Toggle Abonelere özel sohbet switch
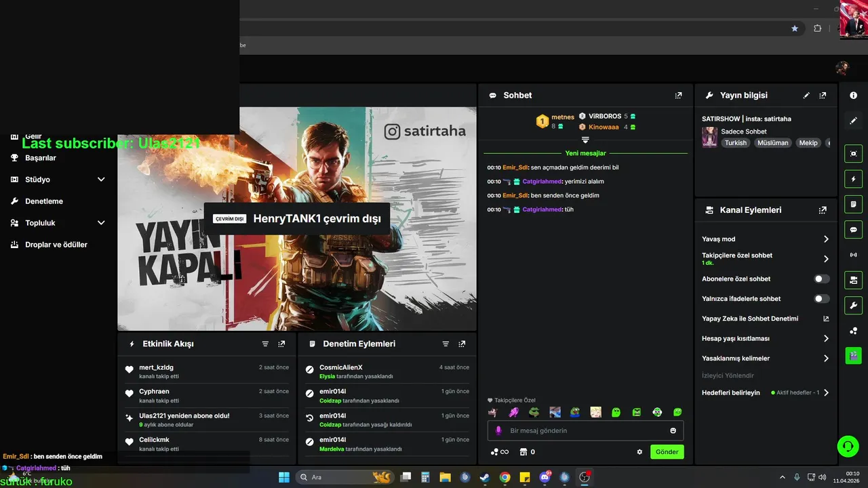This screenshot has width=868, height=488. (x=821, y=279)
